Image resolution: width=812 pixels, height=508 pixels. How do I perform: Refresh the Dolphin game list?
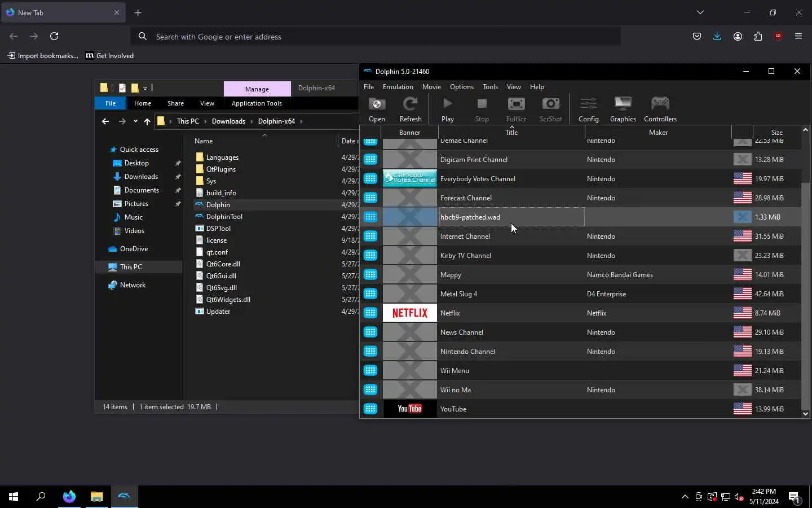click(411, 110)
